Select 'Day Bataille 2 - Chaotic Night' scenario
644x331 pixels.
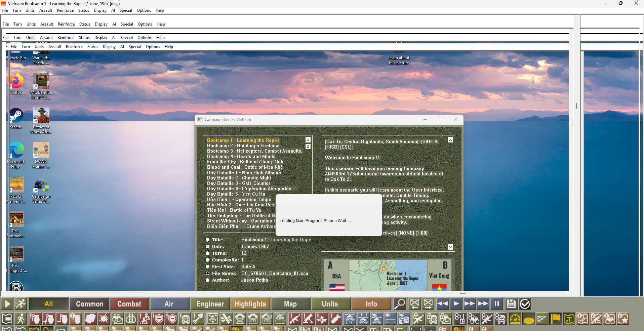239,178
